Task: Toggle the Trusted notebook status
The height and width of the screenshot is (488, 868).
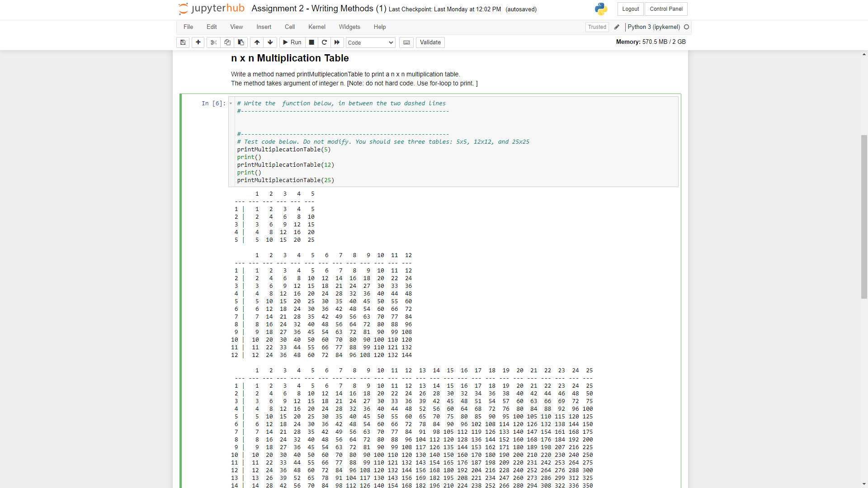Action: click(597, 27)
